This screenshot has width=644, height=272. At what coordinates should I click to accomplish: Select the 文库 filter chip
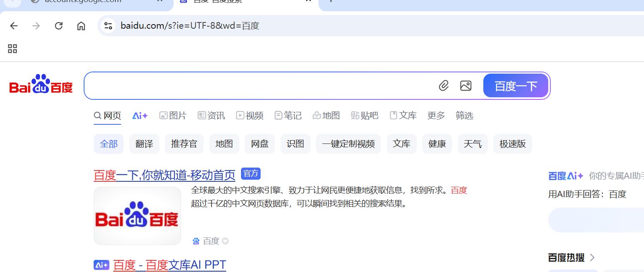pos(402,144)
